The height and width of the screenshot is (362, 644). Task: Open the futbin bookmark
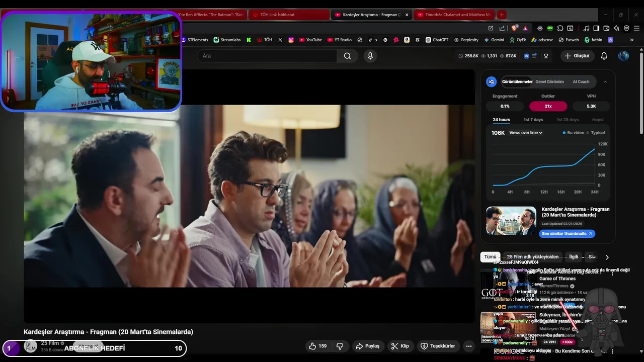click(x=593, y=40)
